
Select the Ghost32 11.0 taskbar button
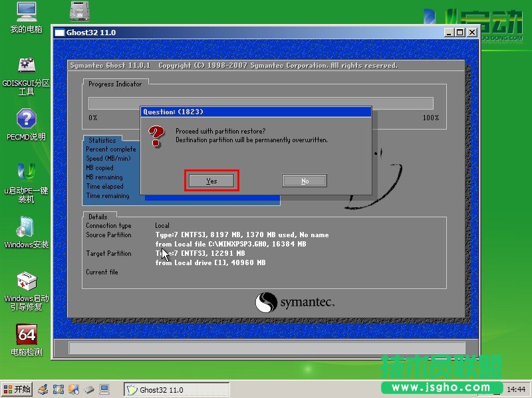click(177, 390)
